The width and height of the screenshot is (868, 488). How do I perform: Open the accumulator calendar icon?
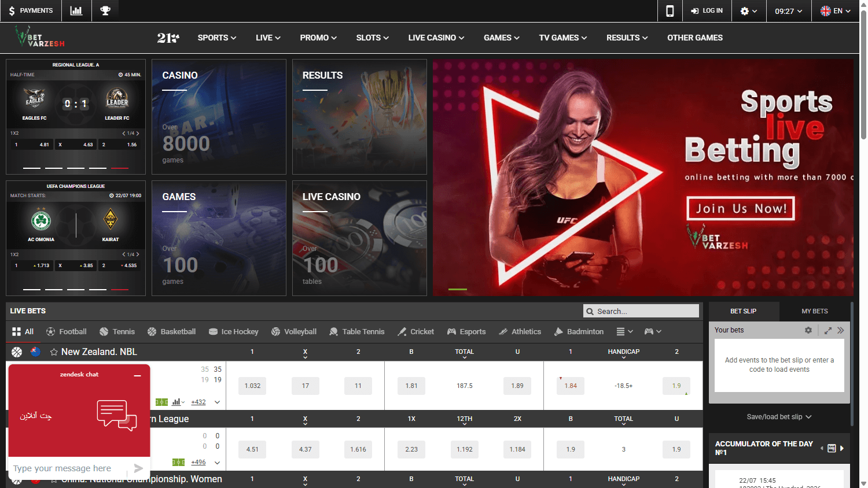832,448
